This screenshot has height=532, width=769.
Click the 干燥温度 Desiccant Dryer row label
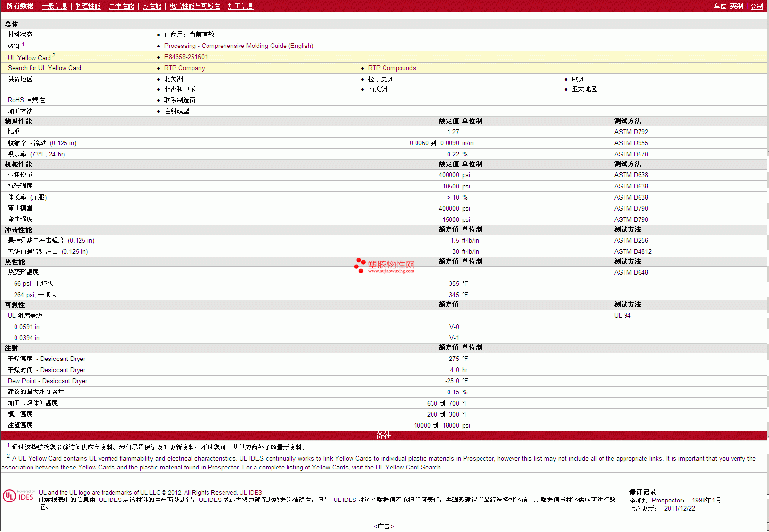tap(47, 359)
